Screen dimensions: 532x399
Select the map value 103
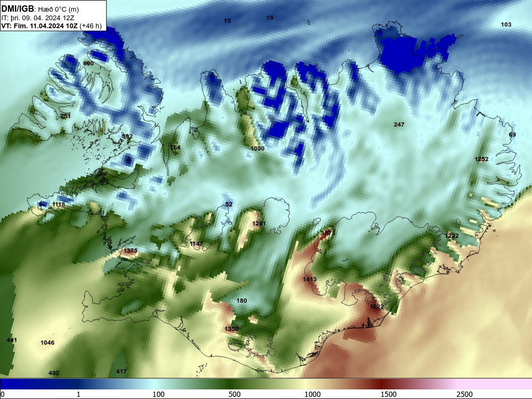pos(506,24)
